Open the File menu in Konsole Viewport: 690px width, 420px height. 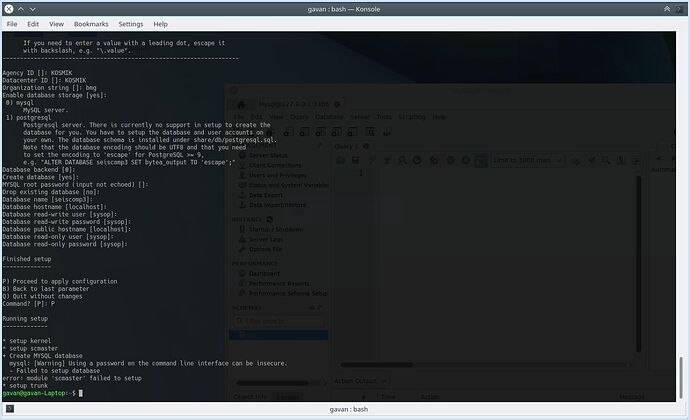[x=11, y=23]
